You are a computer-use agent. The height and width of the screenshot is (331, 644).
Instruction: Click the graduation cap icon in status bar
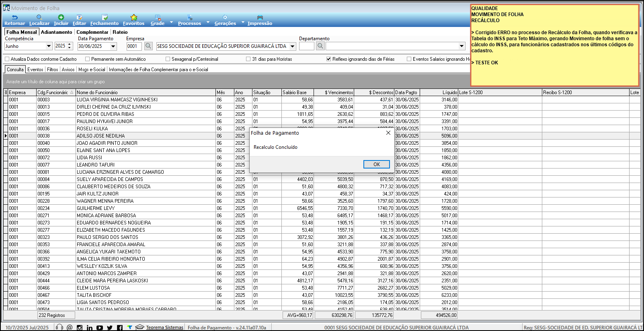(x=139, y=327)
